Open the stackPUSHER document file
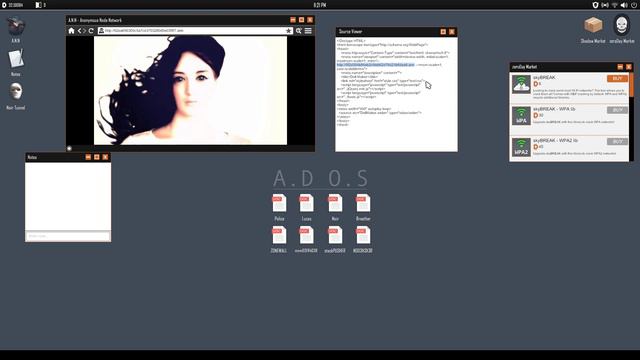 [335, 235]
